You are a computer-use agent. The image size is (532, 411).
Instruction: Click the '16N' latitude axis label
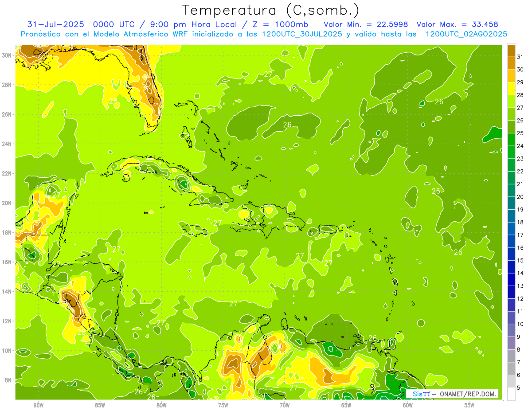point(7,262)
